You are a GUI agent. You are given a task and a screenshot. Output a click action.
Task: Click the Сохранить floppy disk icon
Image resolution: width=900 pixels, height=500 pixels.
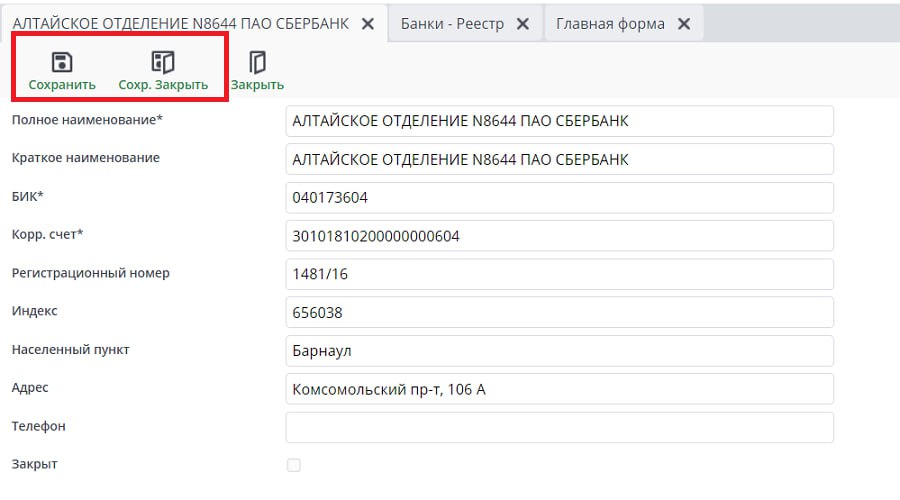click(62, 62)
